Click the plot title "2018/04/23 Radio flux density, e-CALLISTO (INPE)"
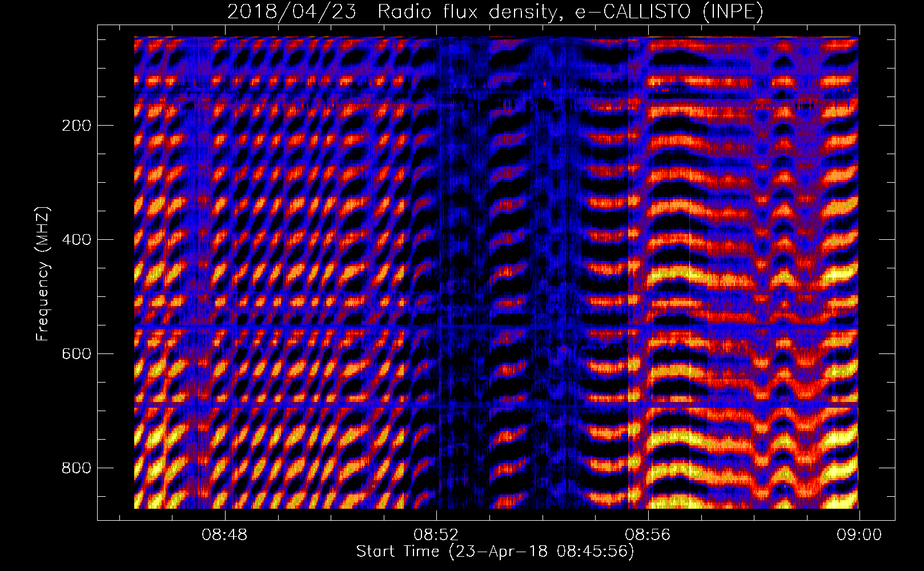The height and width of the screenshot is (571, 924). pos(495,11)
